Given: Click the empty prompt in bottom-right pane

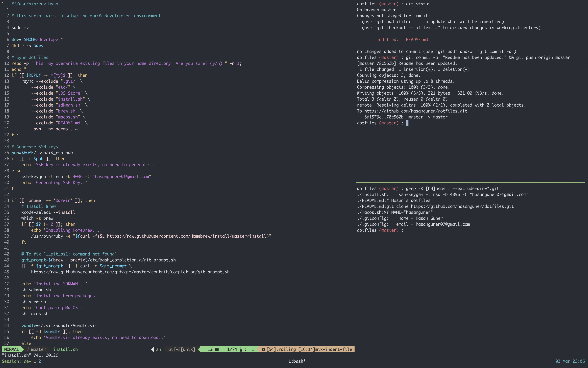Looking at the screenshot, I should click(380, 230).
